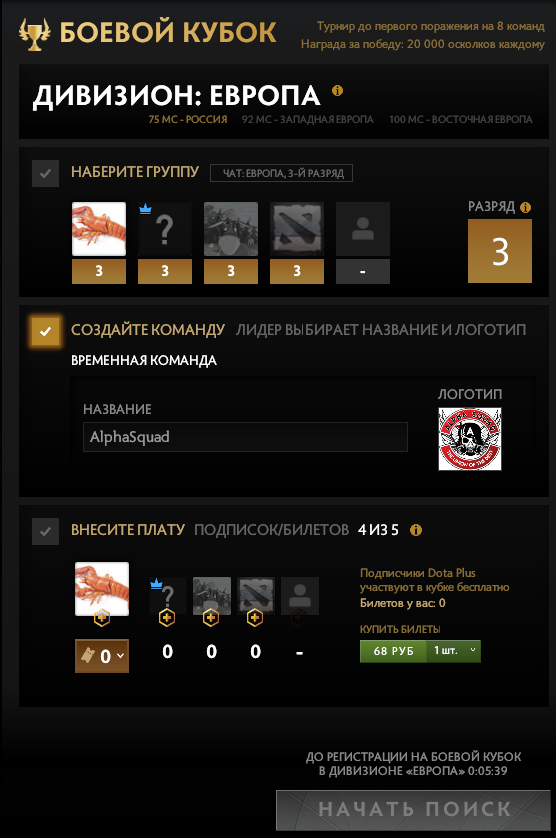
Task: Click plus badge under lobster avatar in payment
Action: click(102, 618)
